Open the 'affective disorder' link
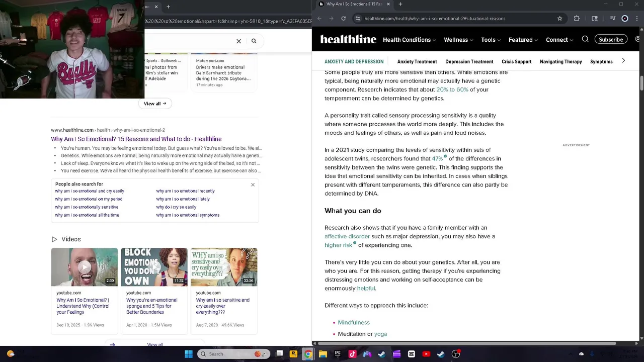This screenshot has width=644, height=362. pyautogui.click(x=347, y=236)
